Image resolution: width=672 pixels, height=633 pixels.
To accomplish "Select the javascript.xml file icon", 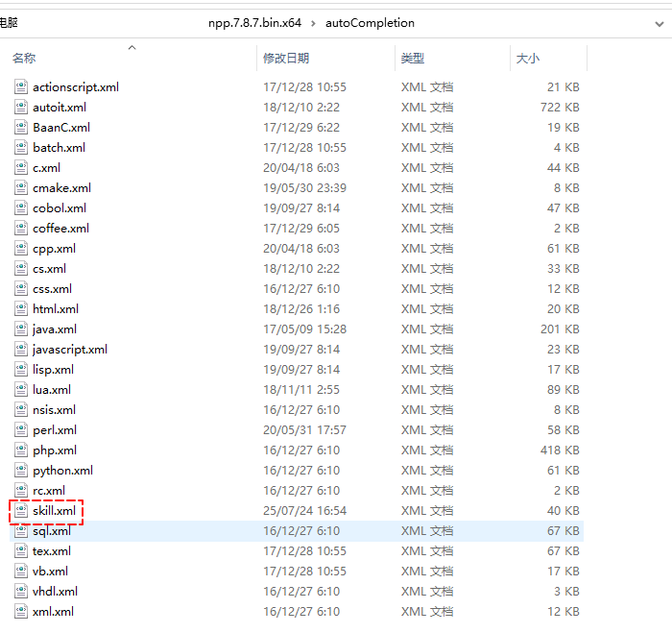I will (23, 350).
